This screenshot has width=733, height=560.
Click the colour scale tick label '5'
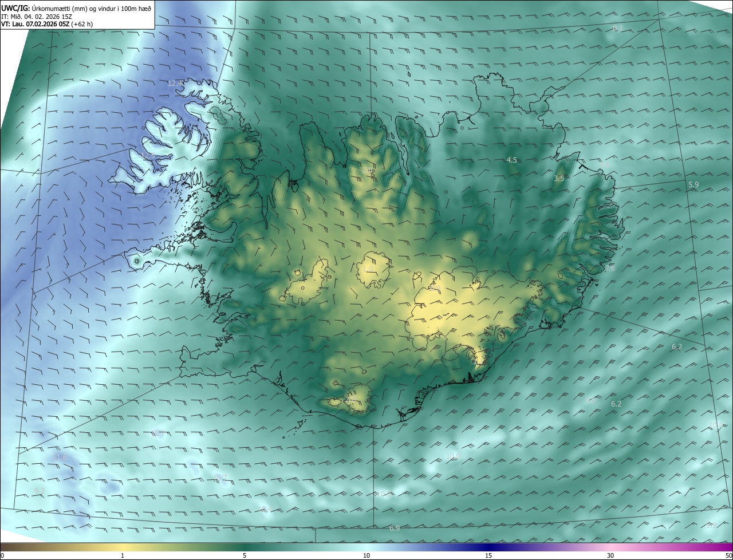click(245, 555)
